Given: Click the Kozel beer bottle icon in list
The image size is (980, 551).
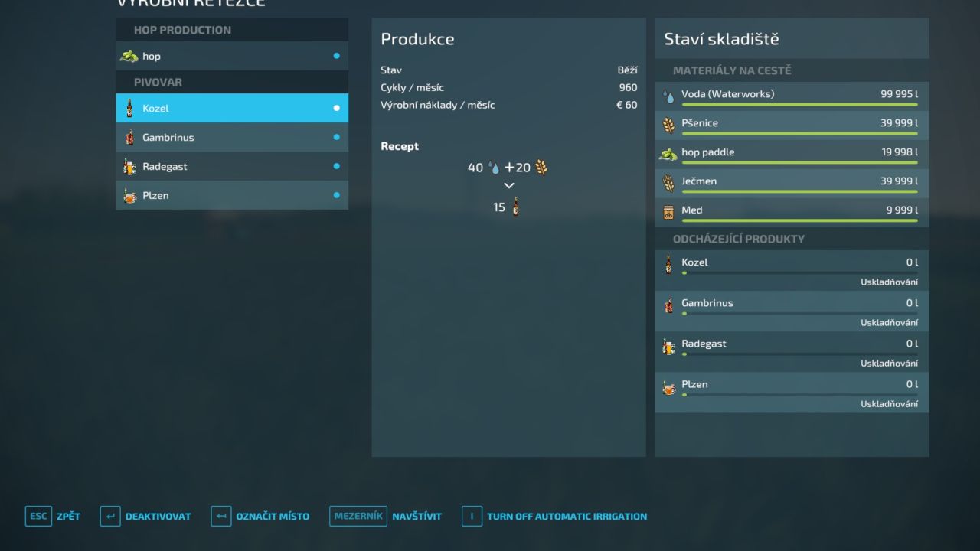Looking at the screenshot, I should (x=129, y=108).
